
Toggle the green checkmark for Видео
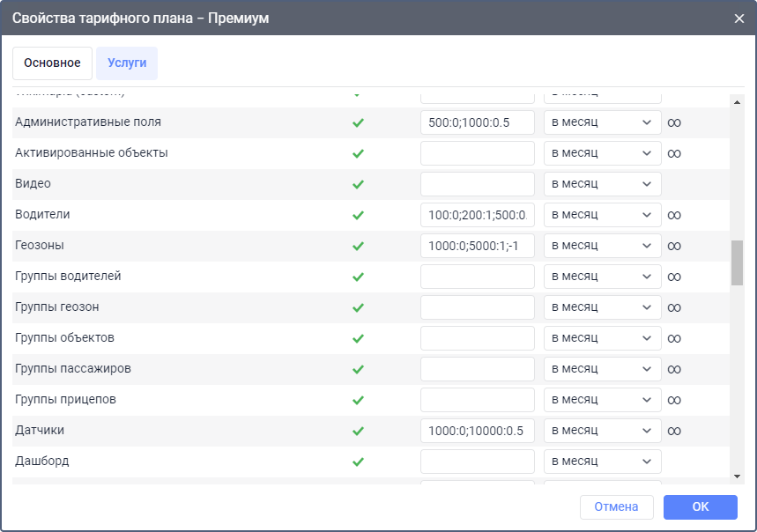358,185
